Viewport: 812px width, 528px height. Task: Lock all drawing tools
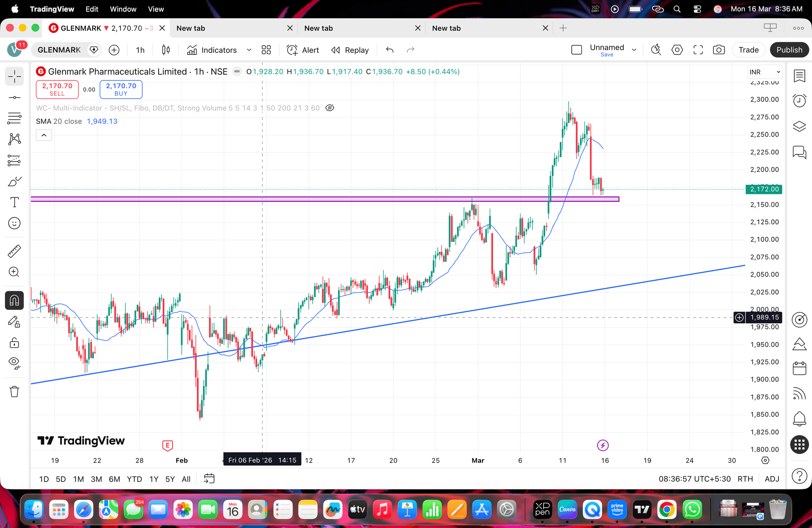coord(14,342)
